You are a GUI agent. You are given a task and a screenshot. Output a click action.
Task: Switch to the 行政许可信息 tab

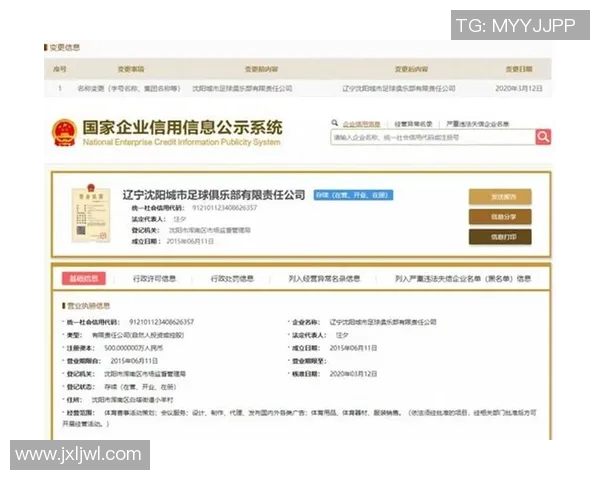154,279
